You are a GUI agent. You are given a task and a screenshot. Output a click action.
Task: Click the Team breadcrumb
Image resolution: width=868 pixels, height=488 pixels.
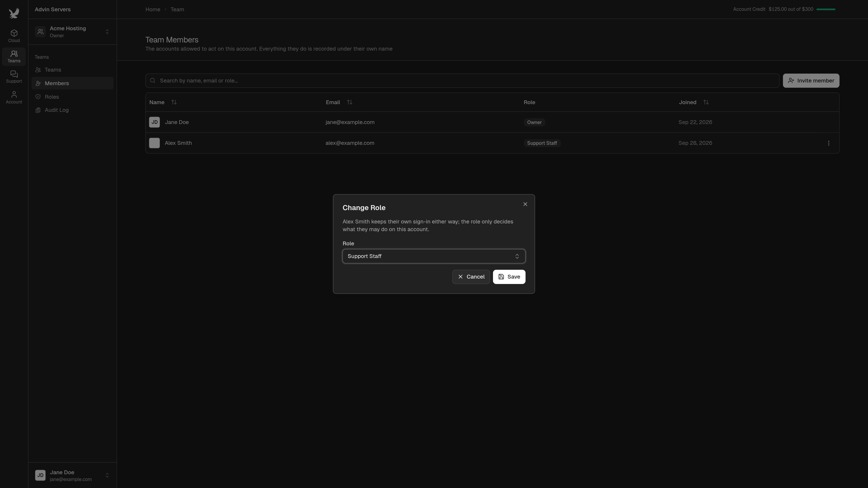click(x=177, y=9)
